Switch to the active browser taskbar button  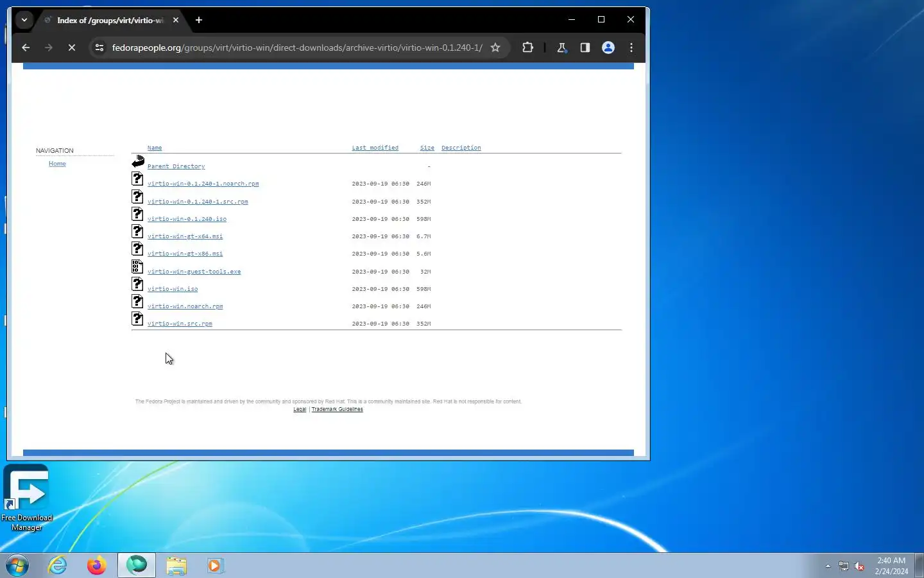136,565
